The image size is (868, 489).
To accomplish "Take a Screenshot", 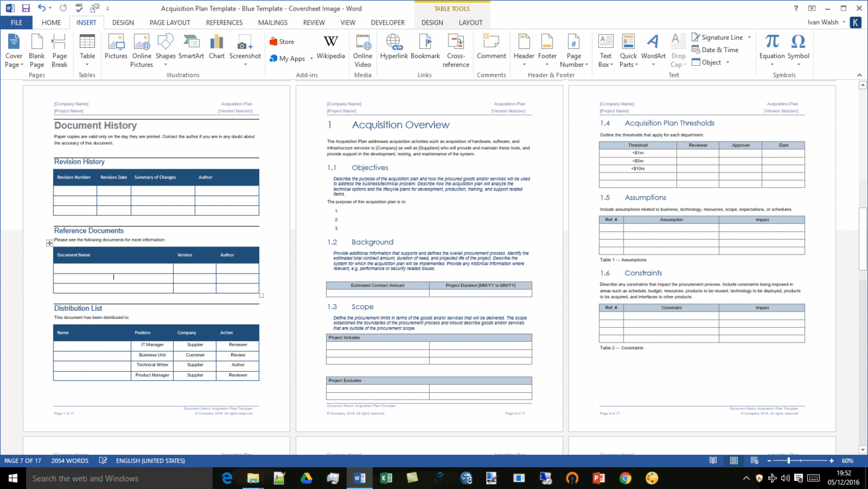I will [x=245, y=50].
